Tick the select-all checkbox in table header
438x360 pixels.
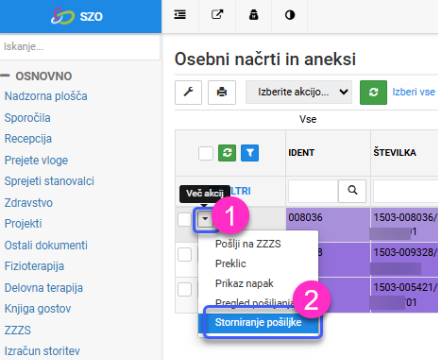[206, 153]
